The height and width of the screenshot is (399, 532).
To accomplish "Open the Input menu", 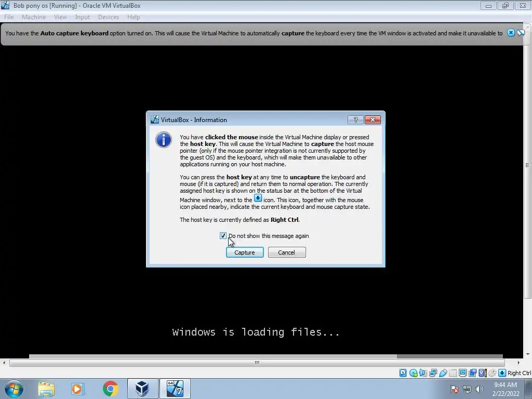I will (82, 17).
